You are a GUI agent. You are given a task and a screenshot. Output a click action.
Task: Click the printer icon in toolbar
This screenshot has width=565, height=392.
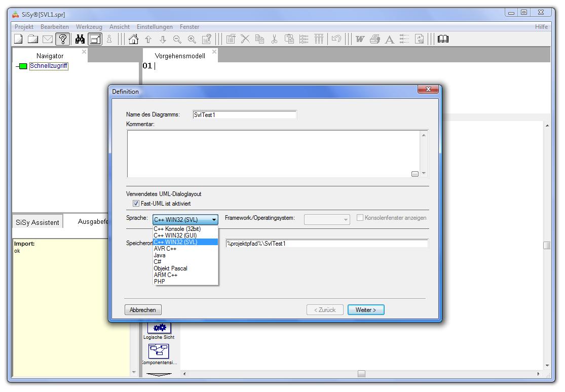pos(375,39)
